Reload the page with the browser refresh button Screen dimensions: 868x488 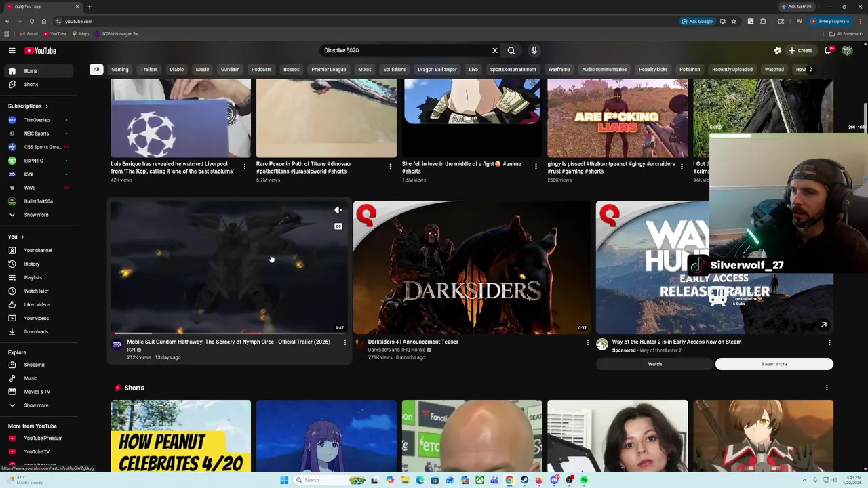click(x=31, y=21)
